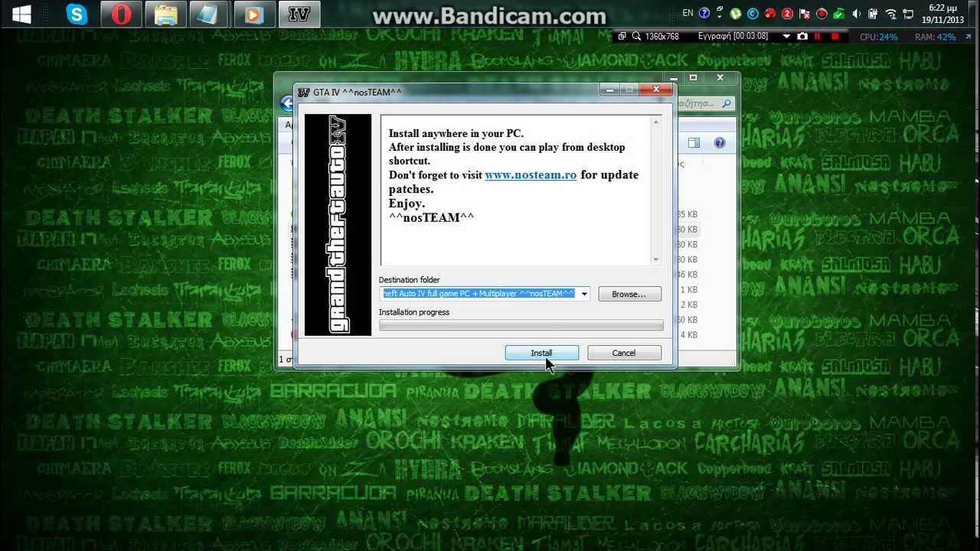The image size is (980, 551).
Task: Expand the Bandicam recording dropdown arrow
Action: pyautogui.click(x=786, y=37)
